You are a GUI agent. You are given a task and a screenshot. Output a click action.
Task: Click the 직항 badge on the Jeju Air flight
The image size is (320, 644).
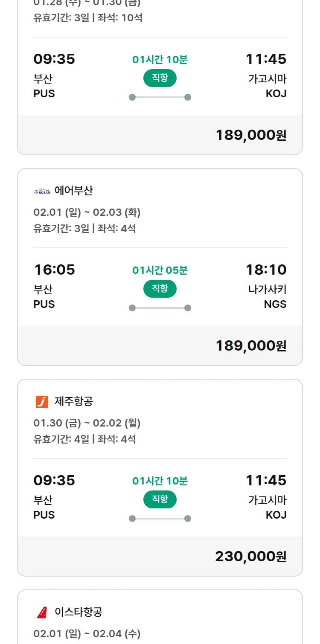(x=160, y=499)
